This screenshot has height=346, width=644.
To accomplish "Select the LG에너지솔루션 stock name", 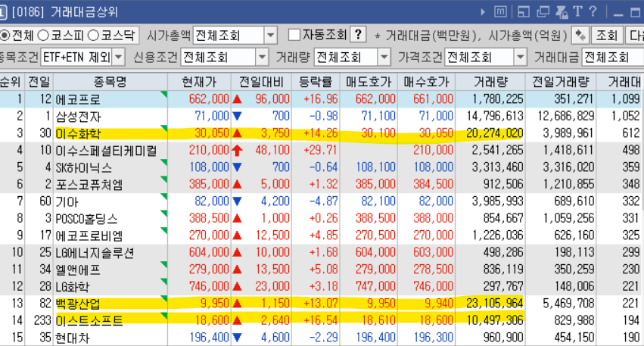I will pos(95,252).
